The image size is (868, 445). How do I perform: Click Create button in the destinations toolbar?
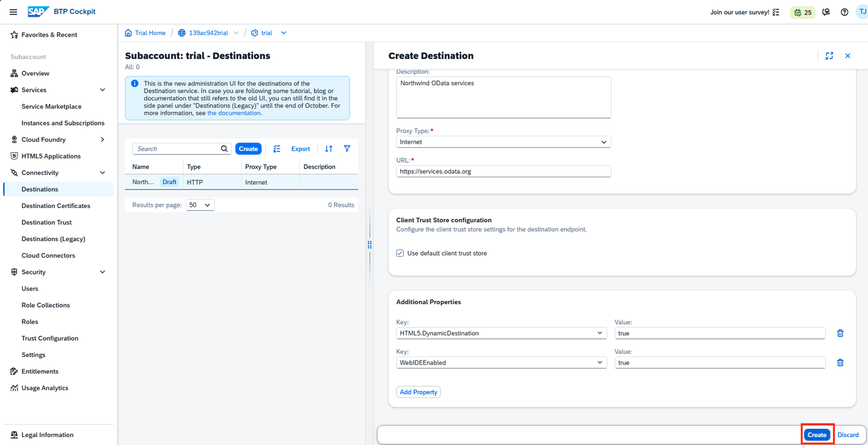tap(248, 149)
